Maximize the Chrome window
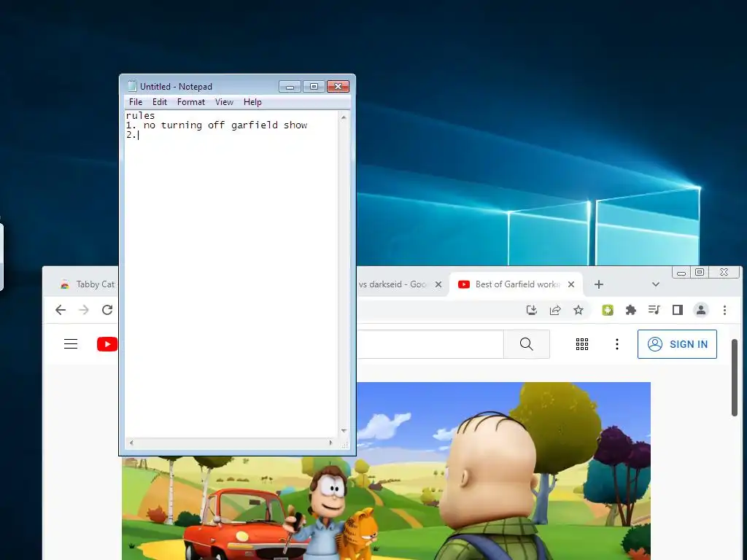747x560 pixels. point(700,273)
